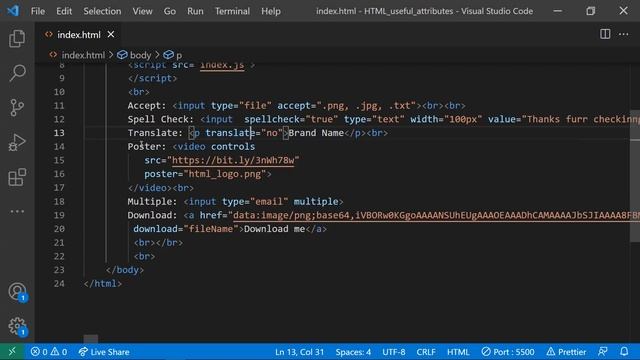Click the closing </video> tag on line 17

coord(150,188)
